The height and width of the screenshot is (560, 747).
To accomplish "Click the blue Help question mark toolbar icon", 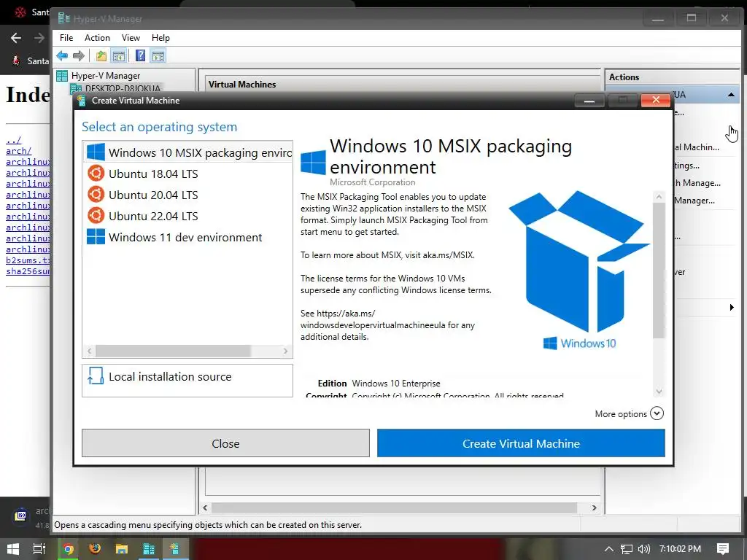I will point(140,55).
